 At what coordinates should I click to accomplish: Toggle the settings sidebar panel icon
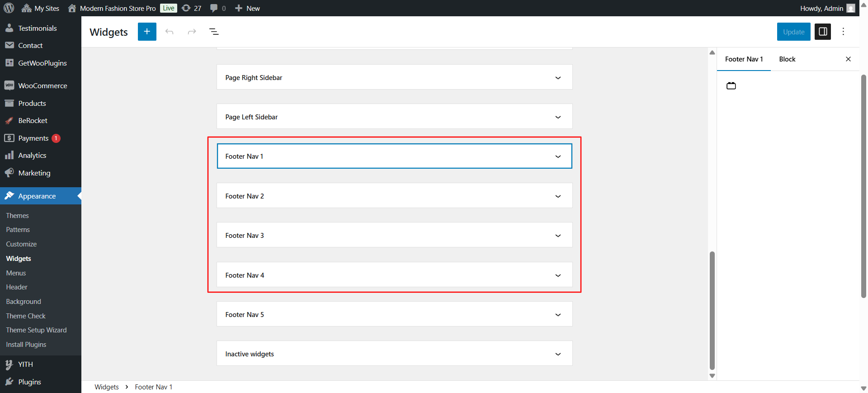(823, 32)
